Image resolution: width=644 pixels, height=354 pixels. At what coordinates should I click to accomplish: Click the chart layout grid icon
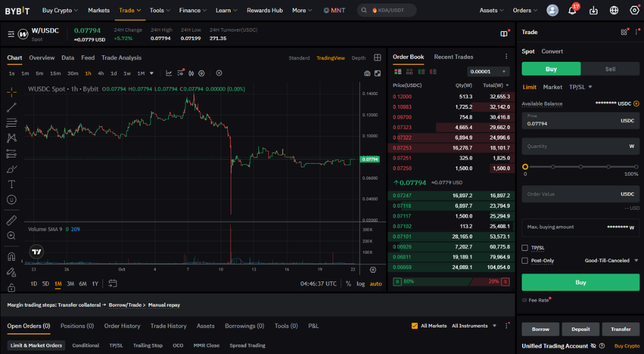pos(377,57)
